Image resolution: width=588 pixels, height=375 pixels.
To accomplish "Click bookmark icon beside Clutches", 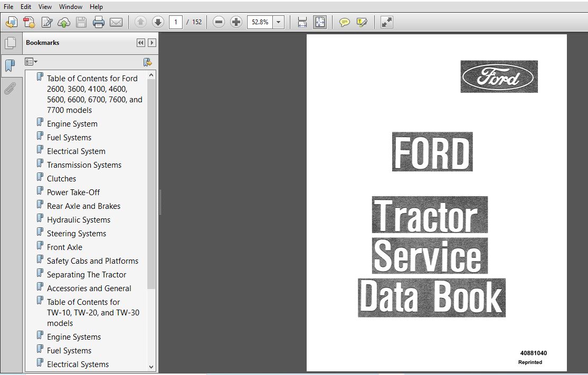I will pyautogui.click(x=40, y=177).
